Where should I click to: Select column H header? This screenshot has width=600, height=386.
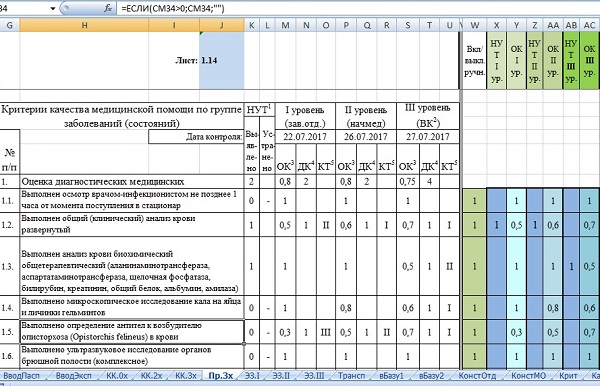[x=84, y=25]
